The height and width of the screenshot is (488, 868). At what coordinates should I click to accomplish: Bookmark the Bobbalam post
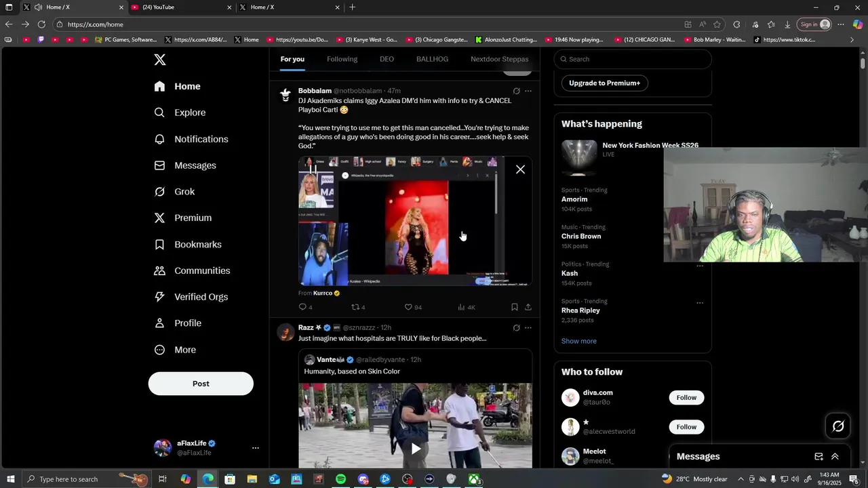coord(515,307)
